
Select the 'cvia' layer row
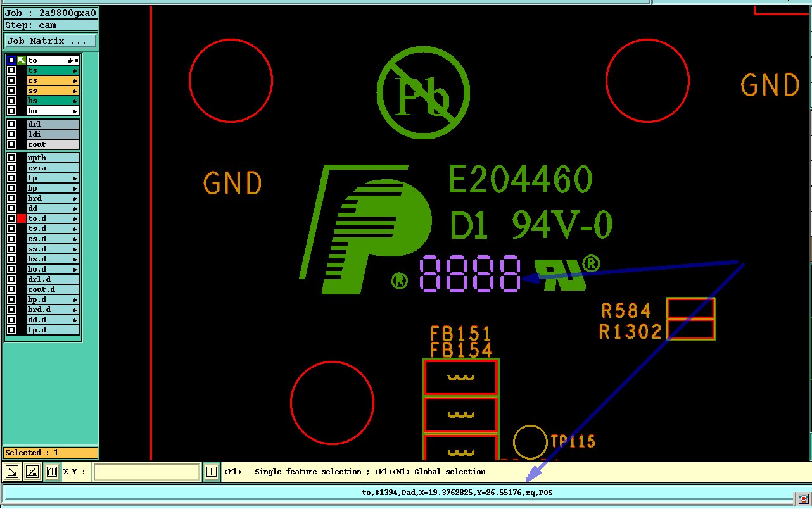coord(53,168)
